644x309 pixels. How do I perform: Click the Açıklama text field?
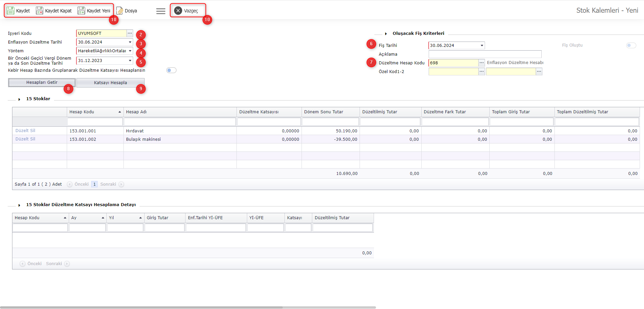click(485, 54)
